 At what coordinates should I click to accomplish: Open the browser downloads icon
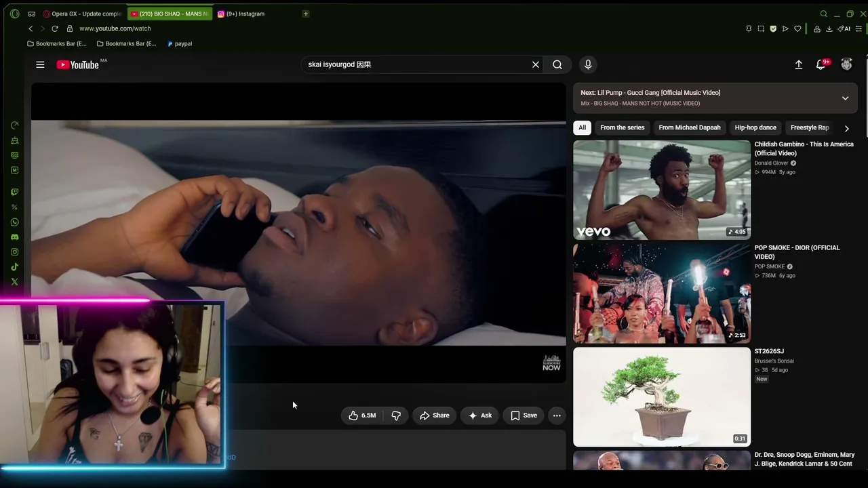pyautogui.click(x=829, y=28)
